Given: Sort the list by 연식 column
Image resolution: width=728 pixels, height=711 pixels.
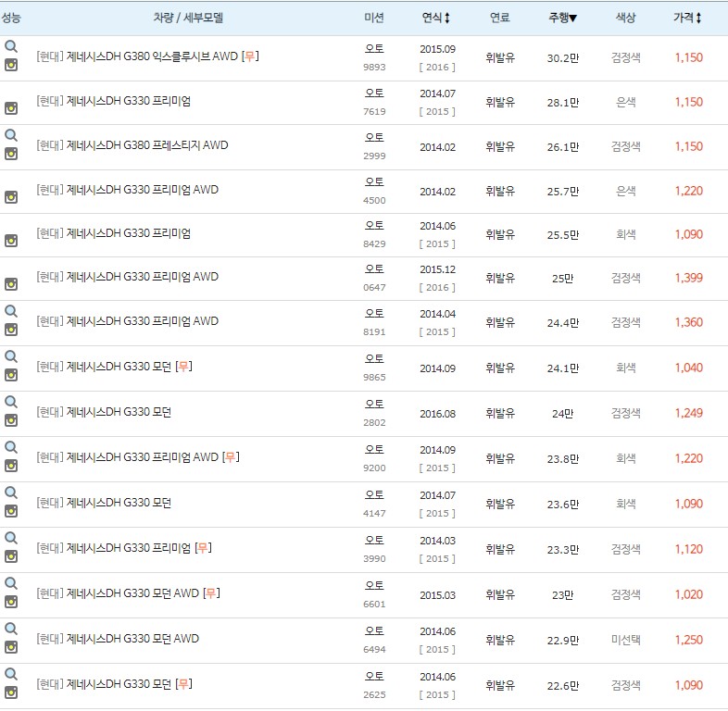Looking at the screenshot, I should point(435,18).
